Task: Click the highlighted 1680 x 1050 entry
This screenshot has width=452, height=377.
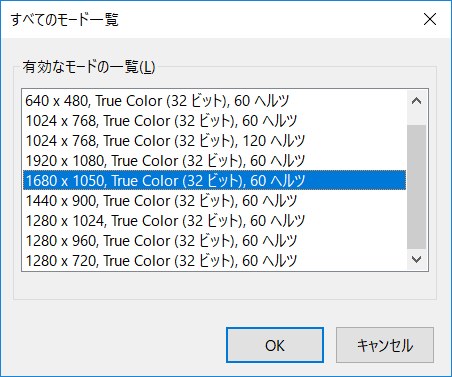Action: click(x=215, y=180)
